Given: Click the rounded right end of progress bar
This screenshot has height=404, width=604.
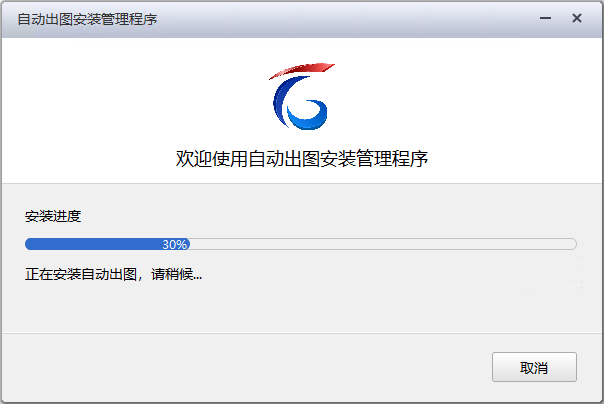Looking at the screenshot, I should [x=572, y=244].
